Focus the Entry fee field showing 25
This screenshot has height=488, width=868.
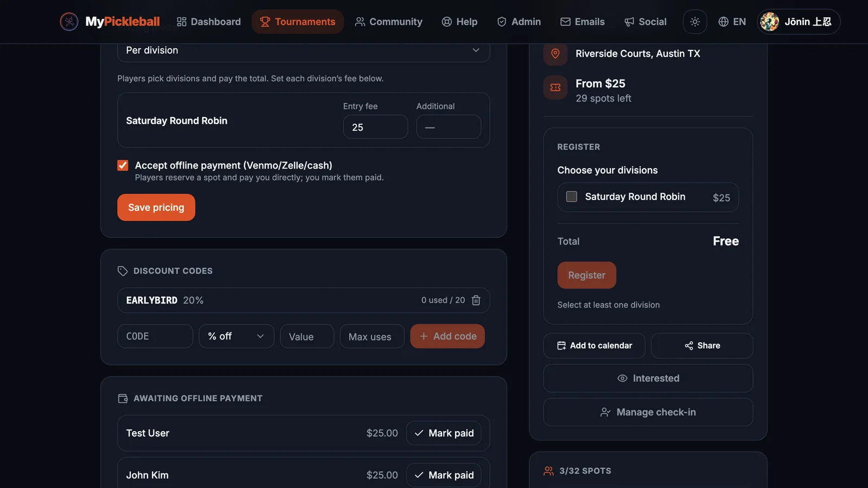375,127
